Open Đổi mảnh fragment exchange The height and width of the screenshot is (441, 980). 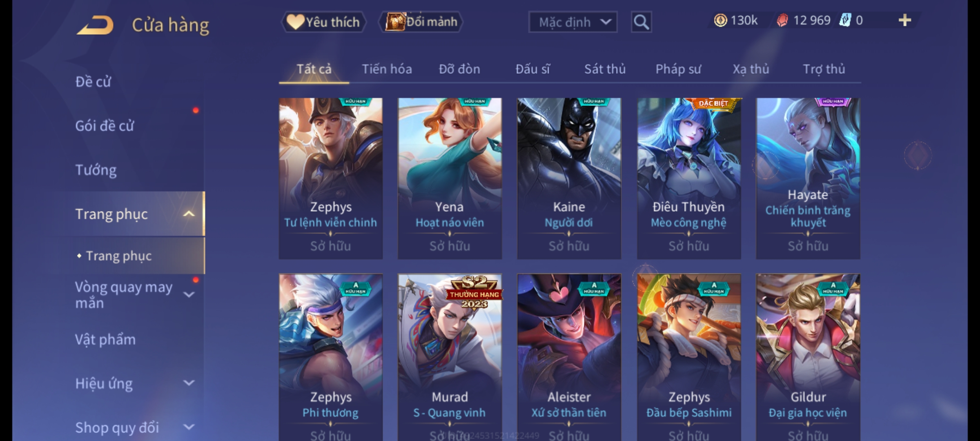click(x=421, y=22)
